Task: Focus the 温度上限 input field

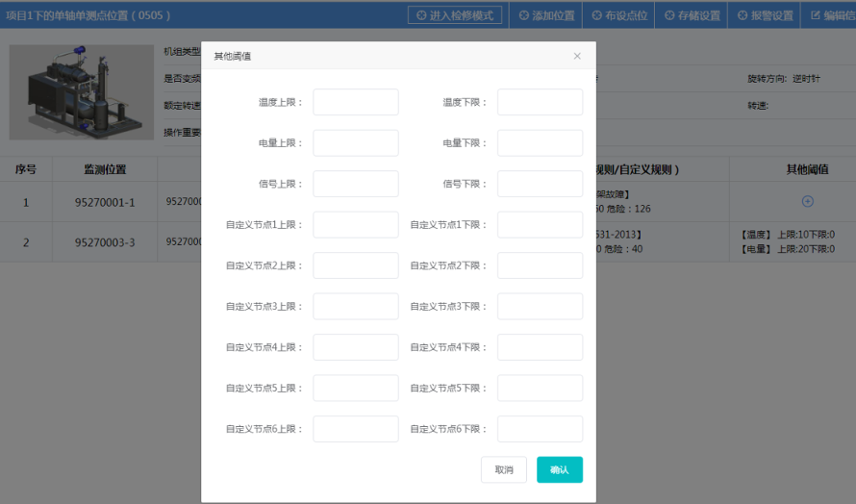Action: tap(356, 102)
